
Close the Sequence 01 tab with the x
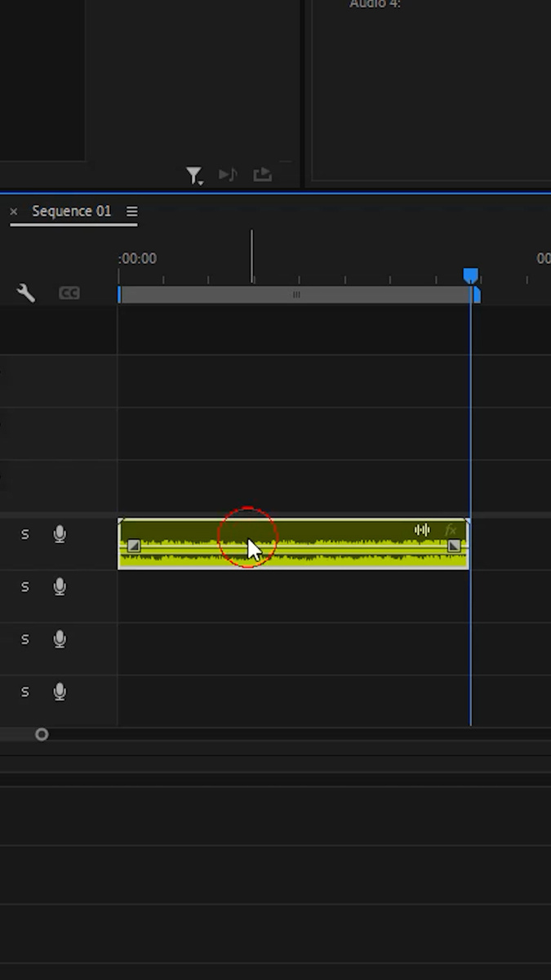(13, 212)
